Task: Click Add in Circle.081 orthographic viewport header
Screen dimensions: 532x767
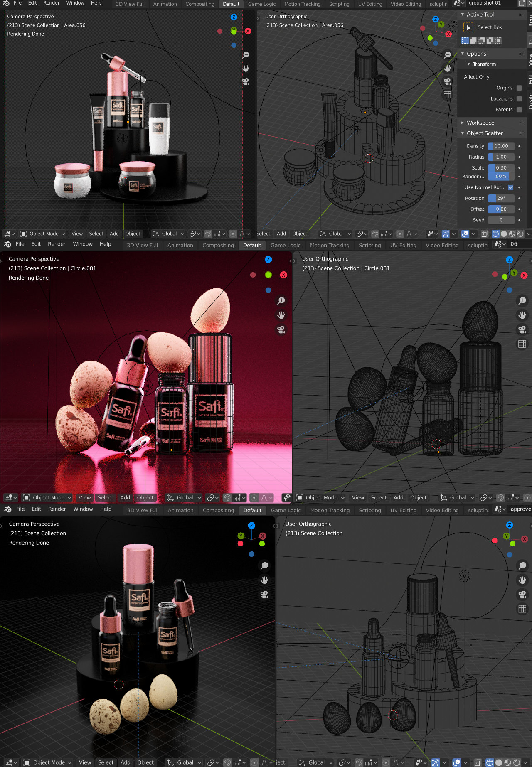Action: [x=398, y=498]
